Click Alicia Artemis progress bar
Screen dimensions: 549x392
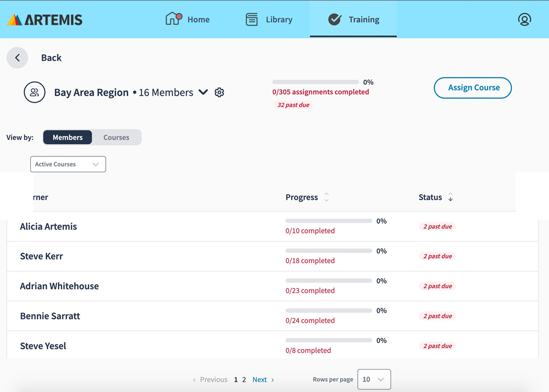click(328, 221)
